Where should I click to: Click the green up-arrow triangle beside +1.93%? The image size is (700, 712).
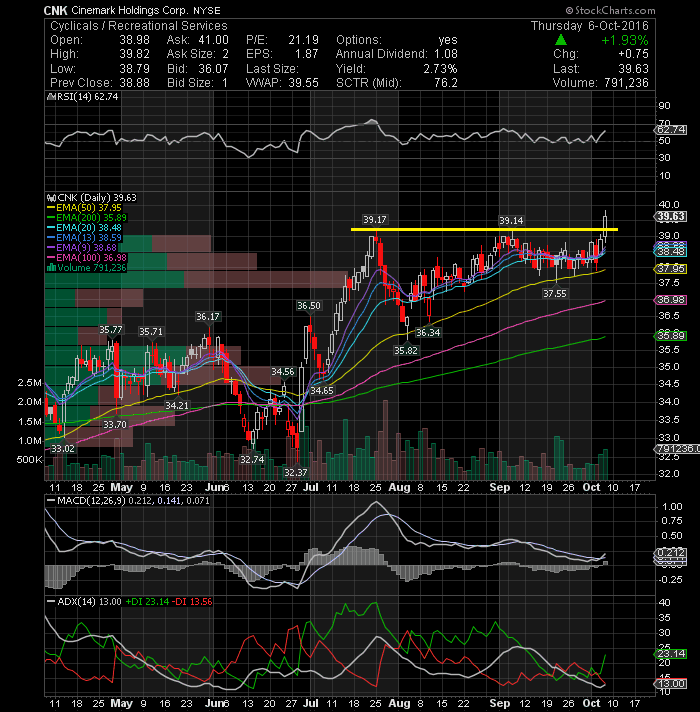561,40
